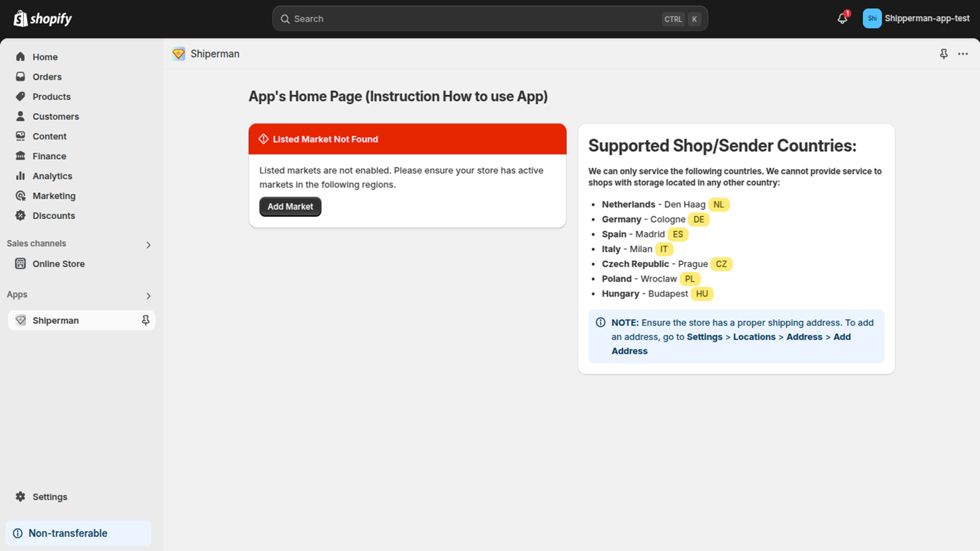Click the Discounts badge icon
Screen dimensions: 980x551
coord(20,216)
